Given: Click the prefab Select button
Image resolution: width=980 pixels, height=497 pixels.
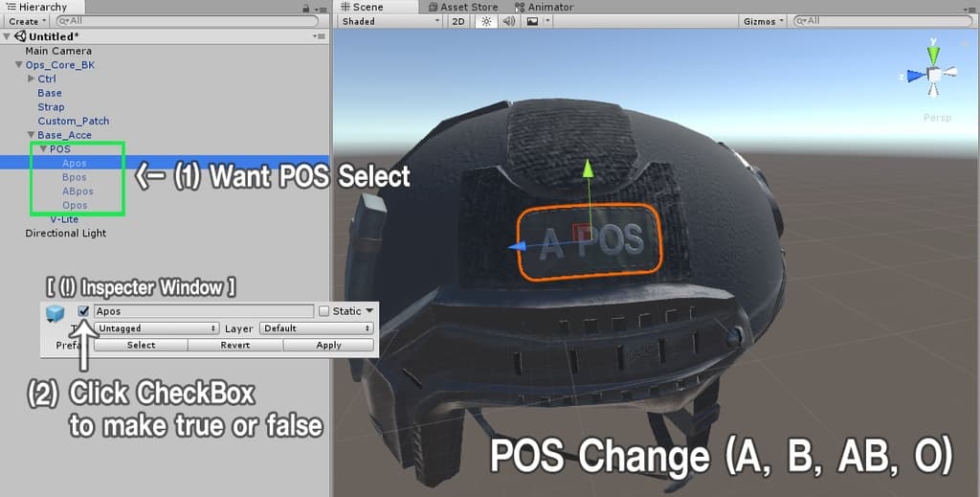Looking at the screenshot, I should coord(142,345).
